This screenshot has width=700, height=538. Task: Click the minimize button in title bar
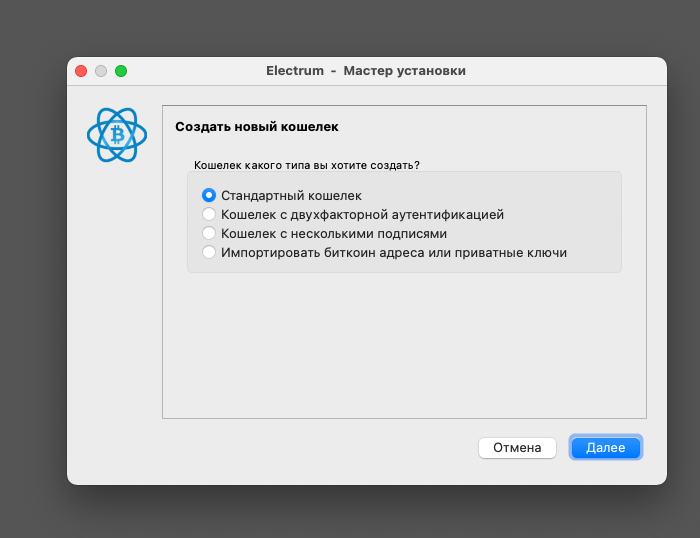click(x=101, y=71)
